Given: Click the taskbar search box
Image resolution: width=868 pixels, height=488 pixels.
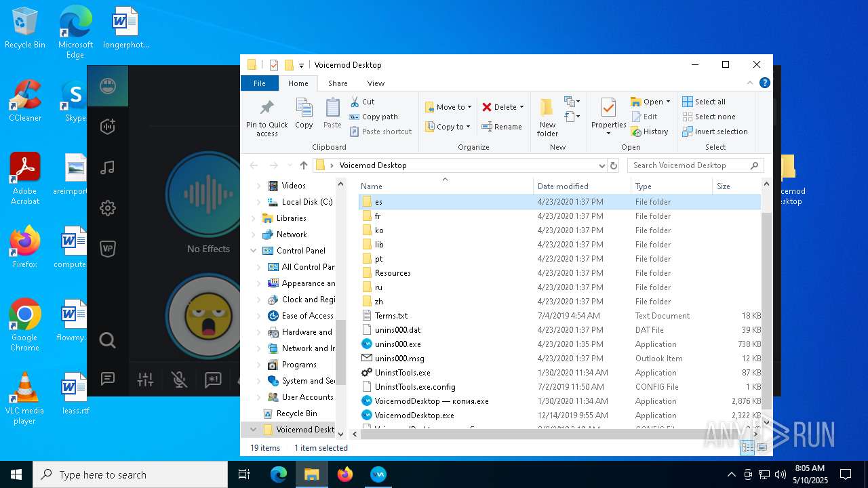Looking at the screenshot, I should tap(130, 474).
